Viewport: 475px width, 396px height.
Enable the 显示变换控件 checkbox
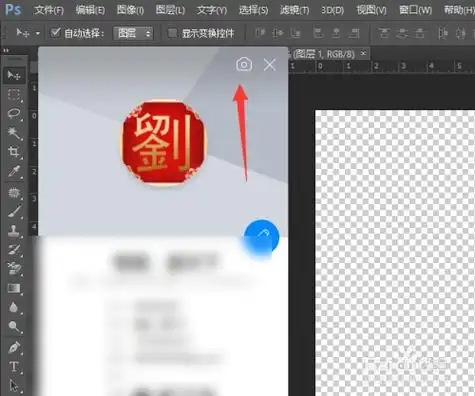coord(172,33)
